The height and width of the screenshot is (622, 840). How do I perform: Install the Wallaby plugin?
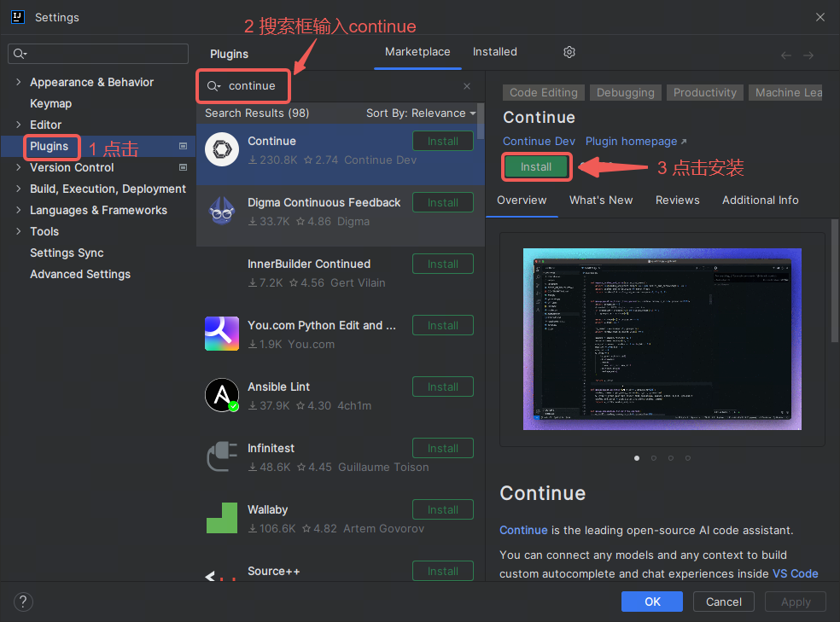coord(442,509)
